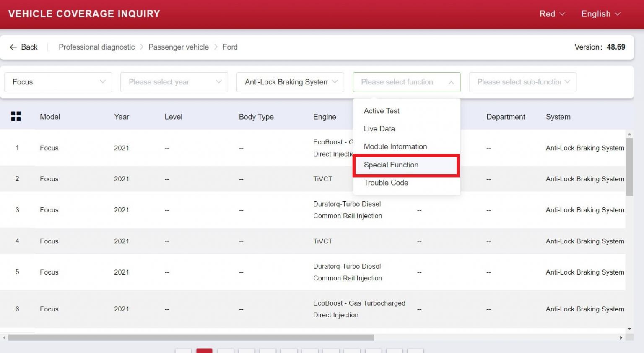Click the vertical scrollbar up arrow
Image resolution: width=644 pixels, height=353 pixels.
tap(629, 134)
